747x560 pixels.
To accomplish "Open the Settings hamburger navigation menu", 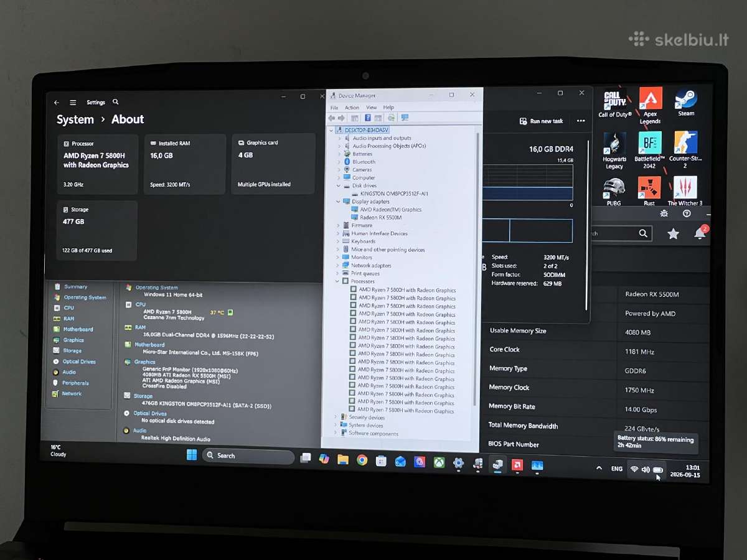I will (x=73, y=103).
